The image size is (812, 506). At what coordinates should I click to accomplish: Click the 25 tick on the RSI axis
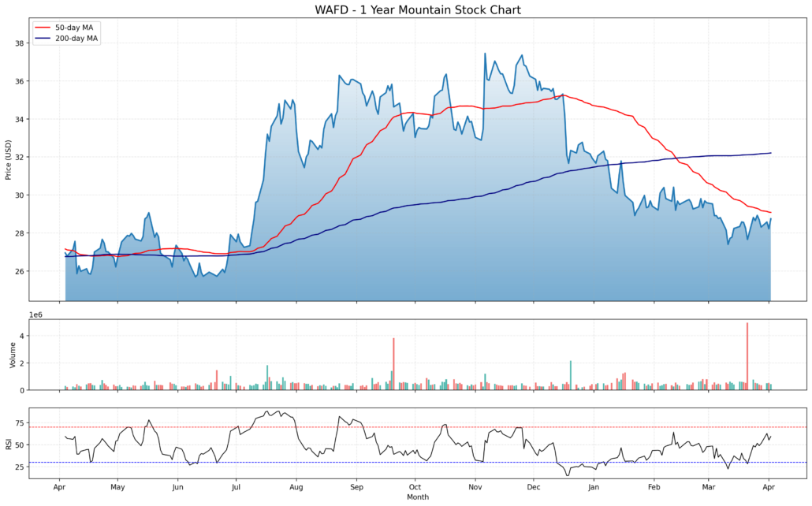pos(20,467)
